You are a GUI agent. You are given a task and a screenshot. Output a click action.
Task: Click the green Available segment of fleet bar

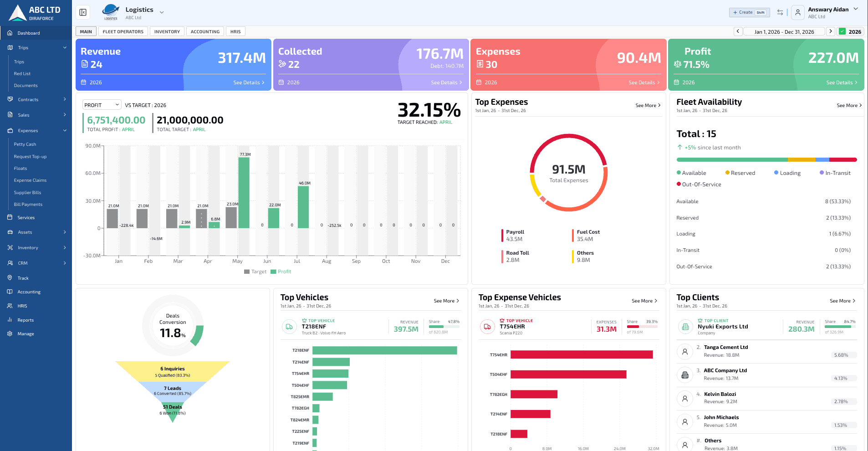coord(732,159)
